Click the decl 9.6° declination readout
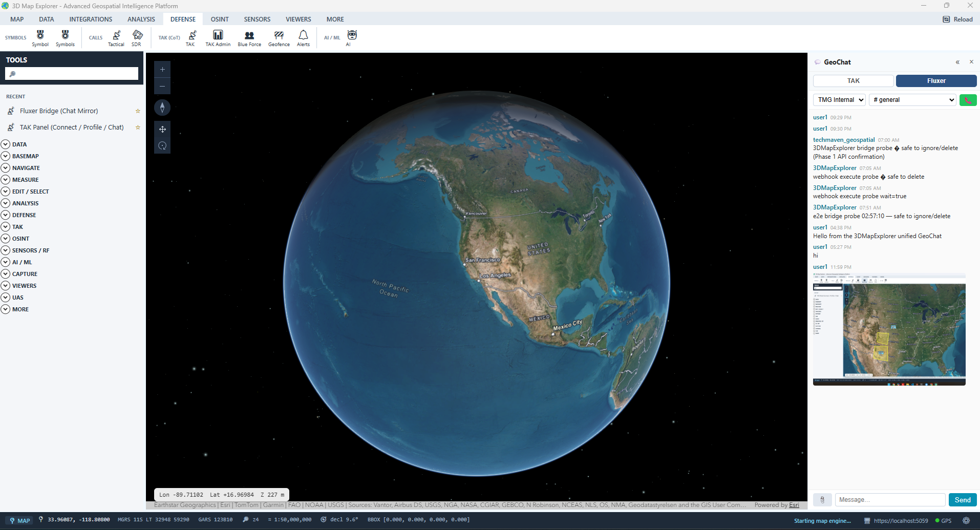The image size is (980, 530). (339, 520)
